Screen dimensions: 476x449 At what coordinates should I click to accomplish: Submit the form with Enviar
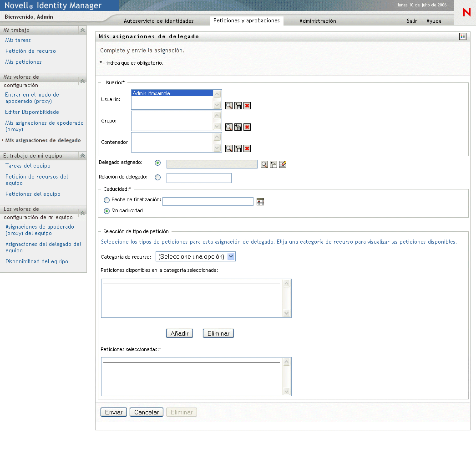point(113,412)
